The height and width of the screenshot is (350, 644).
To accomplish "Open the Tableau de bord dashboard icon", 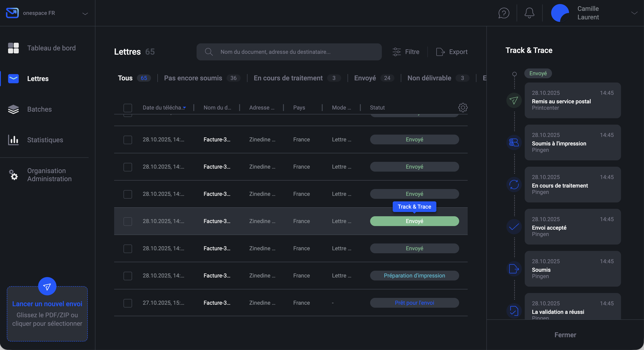I will click(13, 48).
